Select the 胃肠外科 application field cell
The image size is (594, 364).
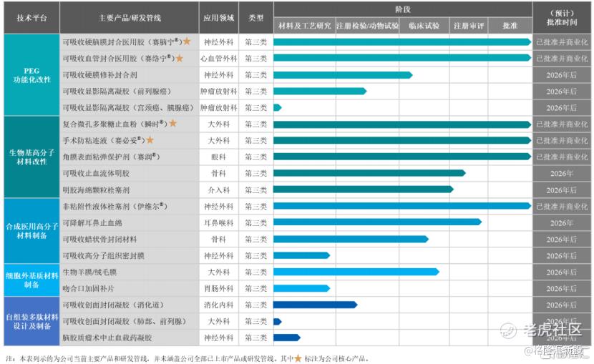[218, 288]
